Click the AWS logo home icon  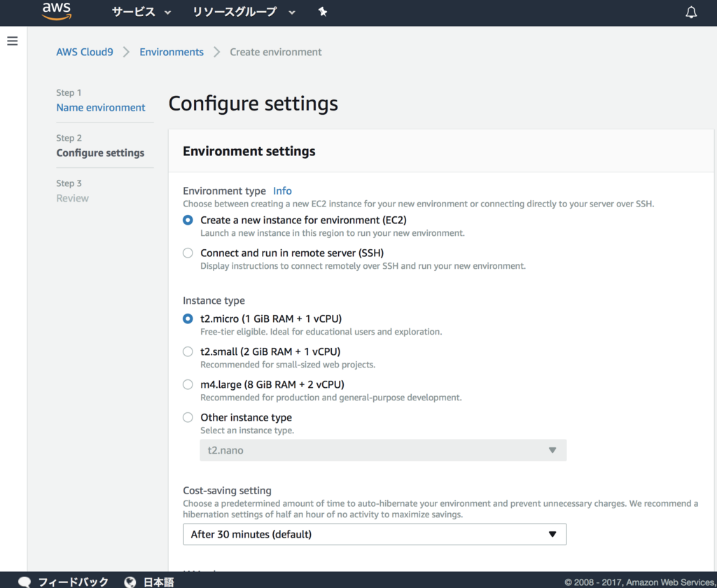[57, 11]
